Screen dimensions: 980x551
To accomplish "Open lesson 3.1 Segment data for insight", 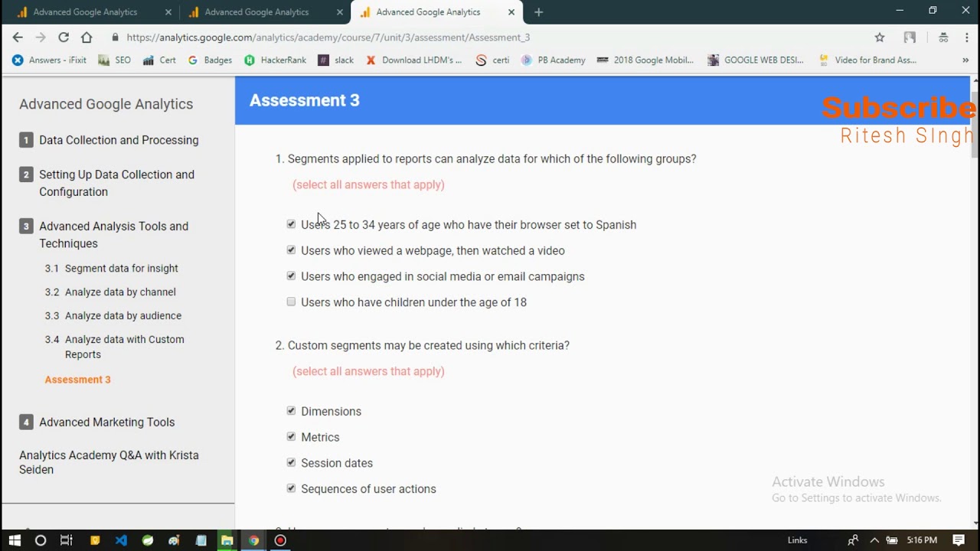I will (x=111, y=268).
